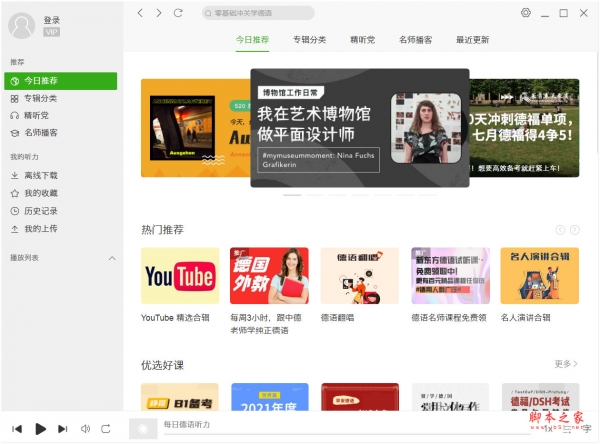The height and width of the screenshot is (444, 600).
Task: Switch to 名师播客 top tab
Action: tap(416, 40)
